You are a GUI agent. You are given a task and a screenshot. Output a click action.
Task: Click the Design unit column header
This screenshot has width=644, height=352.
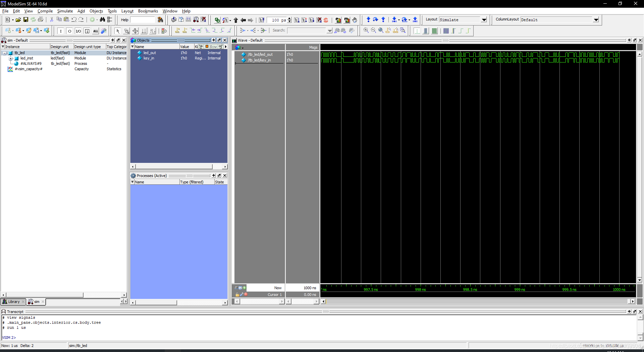(62, 47)
